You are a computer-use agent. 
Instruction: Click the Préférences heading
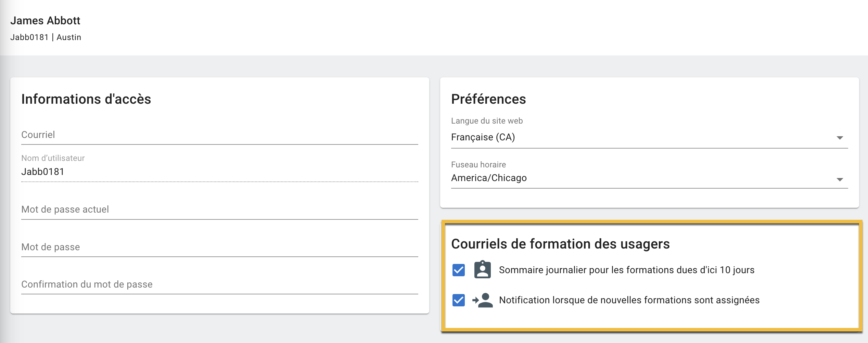coord(488,99)
